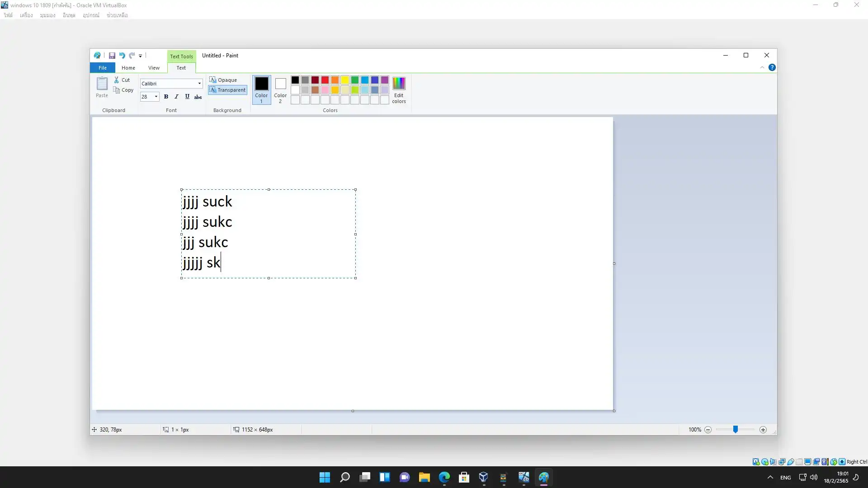The width and height of the screenshot is (868, 488).
Task: Click the Italic formatting icon
Action: click(176, 97)
